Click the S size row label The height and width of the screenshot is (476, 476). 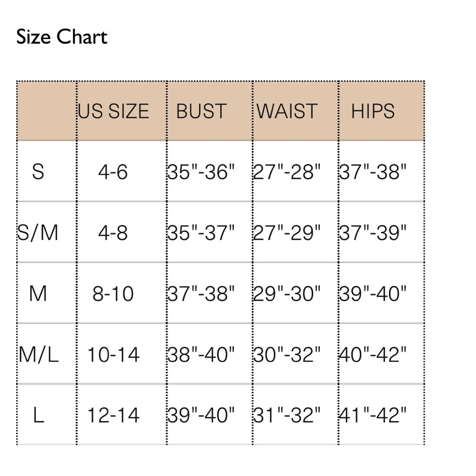[x=38, y=172]
